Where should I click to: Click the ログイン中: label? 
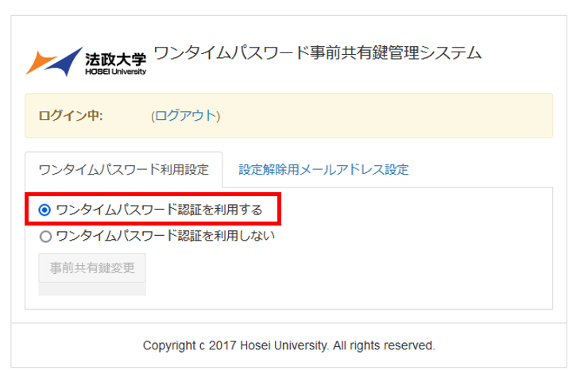point(71,116)
